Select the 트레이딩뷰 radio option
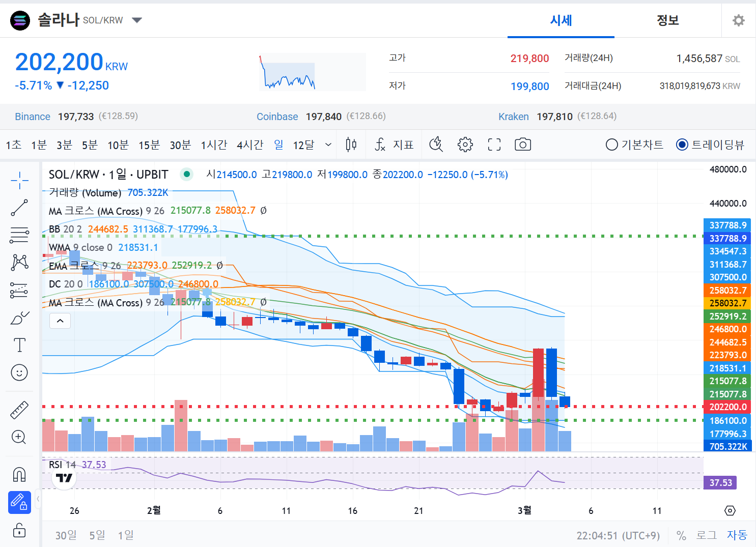Image resolution: width=756 pixels, height=547 pixels. 710,145
